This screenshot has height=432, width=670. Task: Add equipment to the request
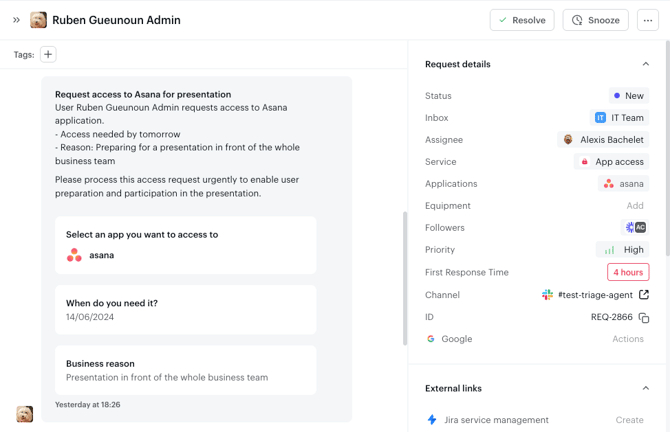click(x=635, y=206)
